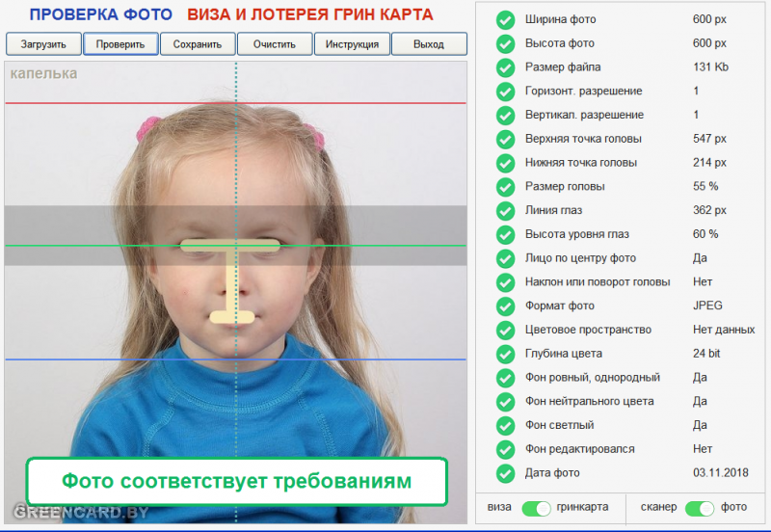Click the 'капелька' label on the photo
771x532 pixels.
tap(43, 74)
